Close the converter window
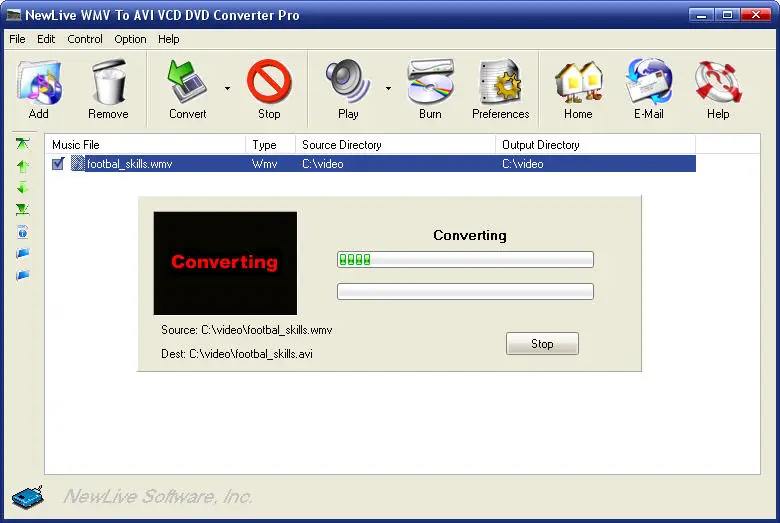The width and height of the screenshot is (780, 523). tap(756, 15)
